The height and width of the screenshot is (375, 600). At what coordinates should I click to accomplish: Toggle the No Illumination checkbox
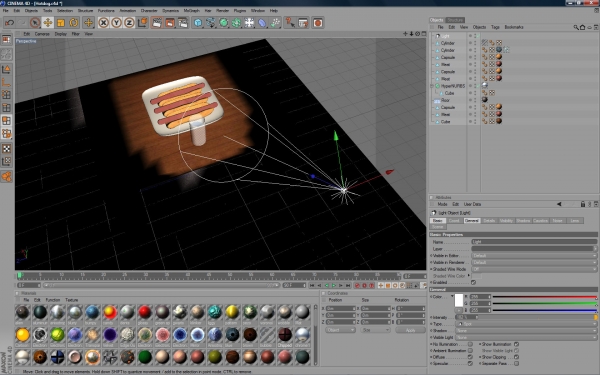click(x=470, y=344)
